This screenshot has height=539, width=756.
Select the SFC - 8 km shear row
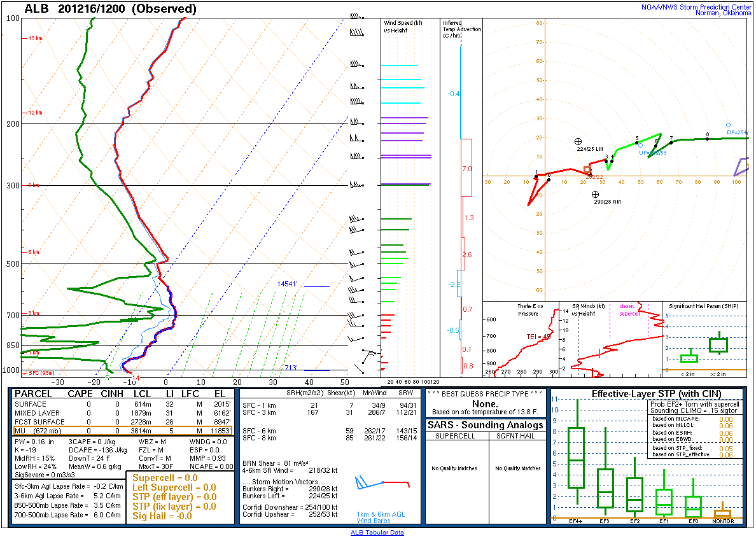pos(330,438)
